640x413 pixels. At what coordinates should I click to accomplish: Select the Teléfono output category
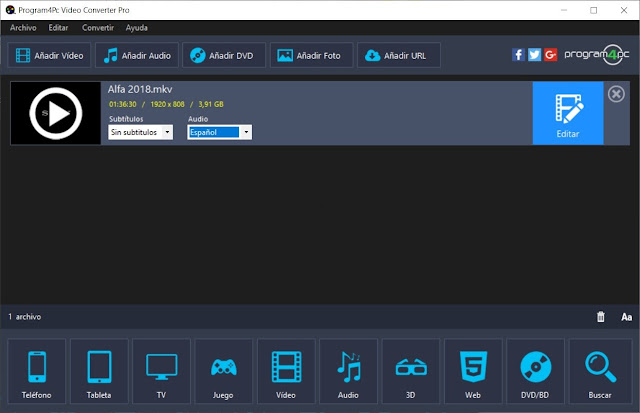tap(37, 371)
